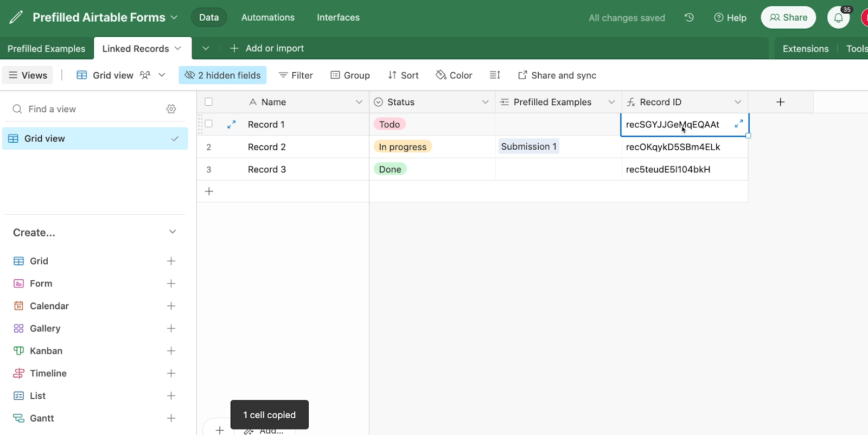This screenshot has width=868, height=435.
Task: Open the Name column dropdown arrow
Action: [359, 102]
